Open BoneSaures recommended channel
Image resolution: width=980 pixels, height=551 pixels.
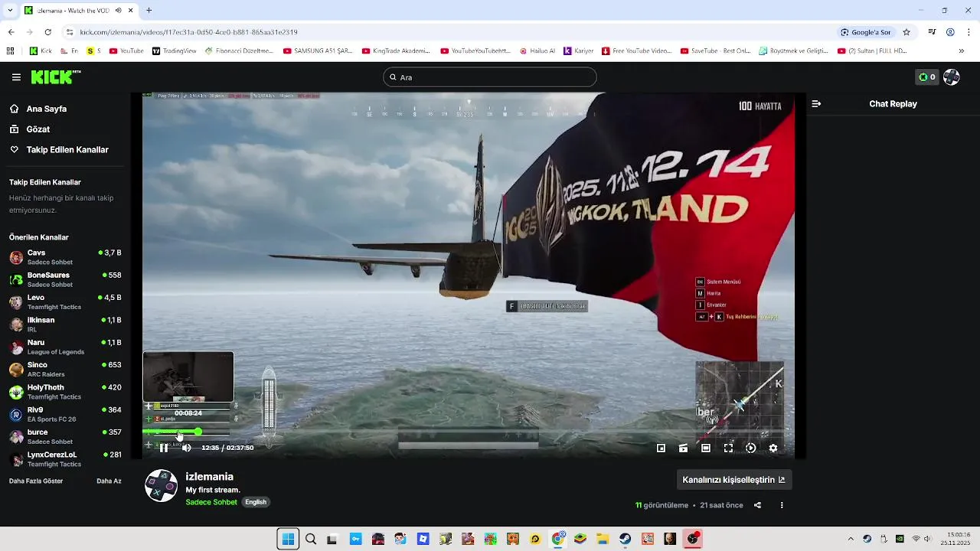65,279
